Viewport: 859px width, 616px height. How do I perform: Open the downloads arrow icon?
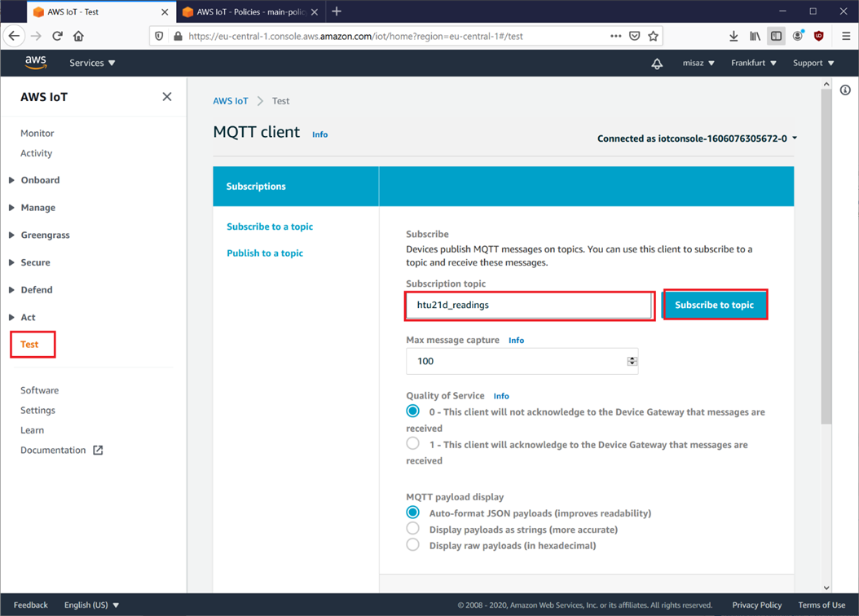[733, 36]
